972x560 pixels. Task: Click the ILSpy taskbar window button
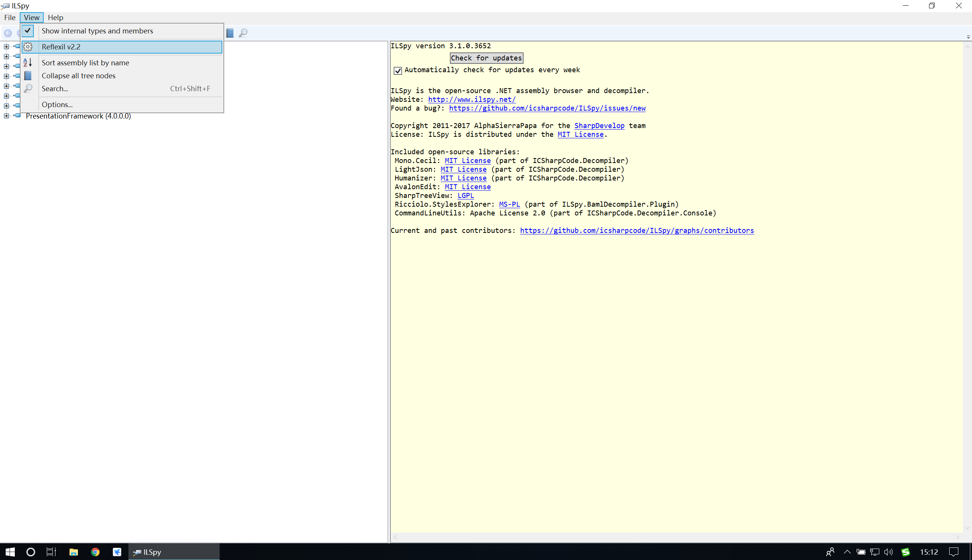(174, 552)
